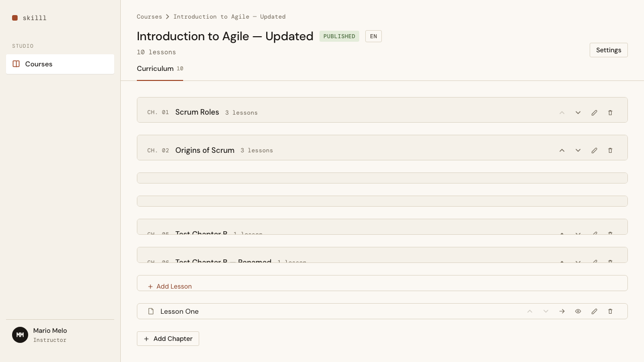This screenshot has height=362, width=644.
Task: Move Scrum Roles chapter down
Action: pyautogui.click(x=578, y=113)
